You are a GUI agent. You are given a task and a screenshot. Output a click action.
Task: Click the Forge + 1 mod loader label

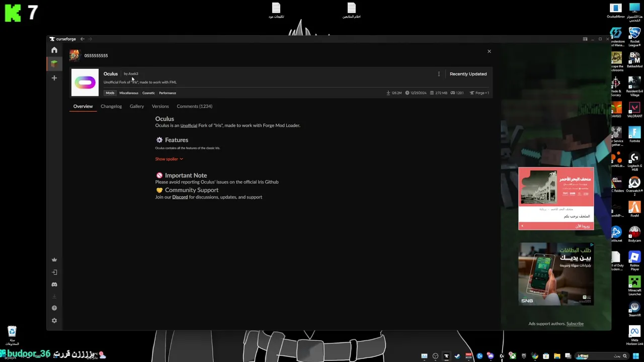[479, 93]
